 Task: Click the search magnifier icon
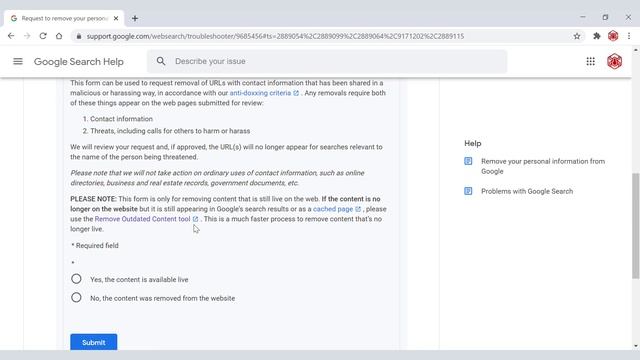[161, 61]
